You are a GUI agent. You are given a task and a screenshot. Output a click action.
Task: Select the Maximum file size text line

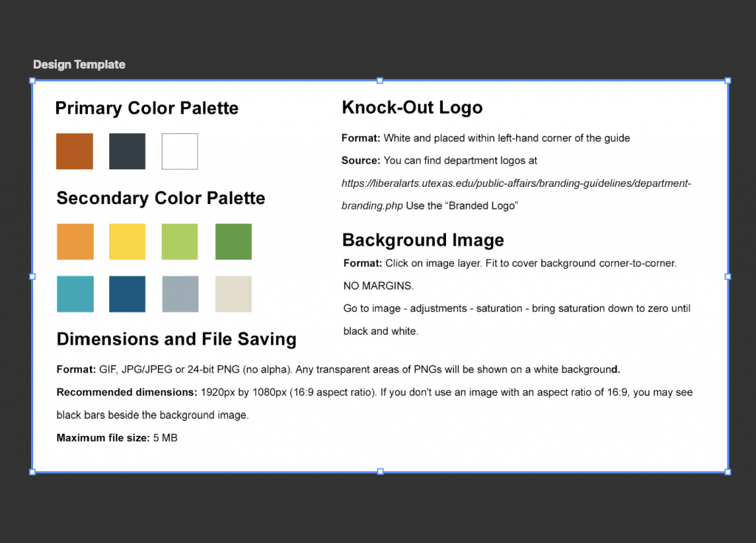(117, 438)
